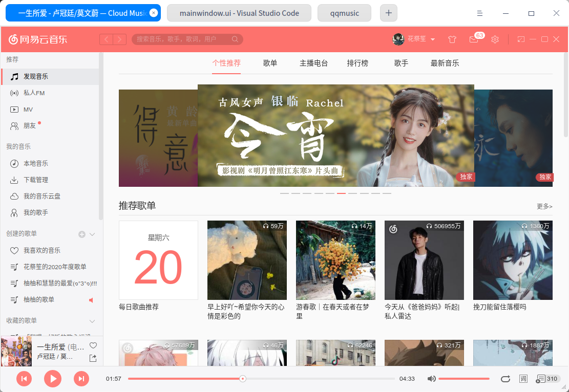Click the 挽刀能留住落樱吗 title text
The width and height of the screenshot is (569, 392).
pyautogui.click(x=500, y=307)
